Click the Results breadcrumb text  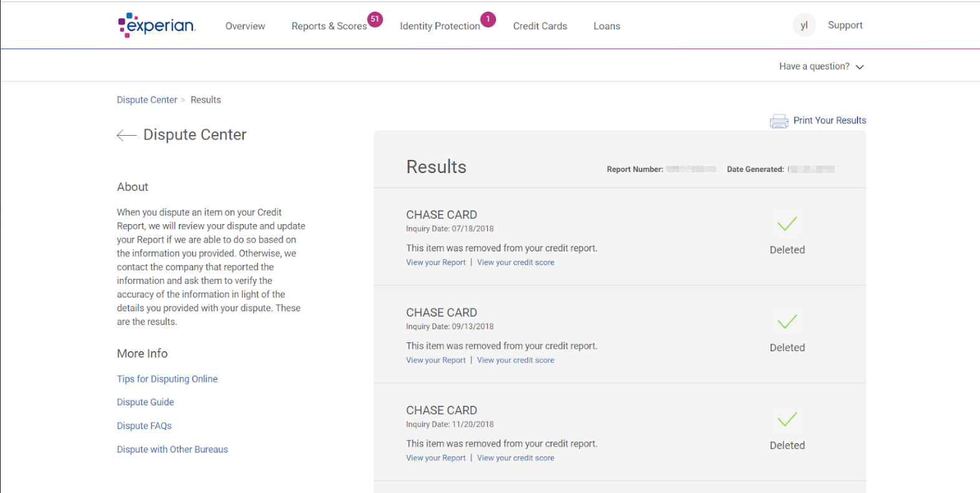(x=206, y=100)
